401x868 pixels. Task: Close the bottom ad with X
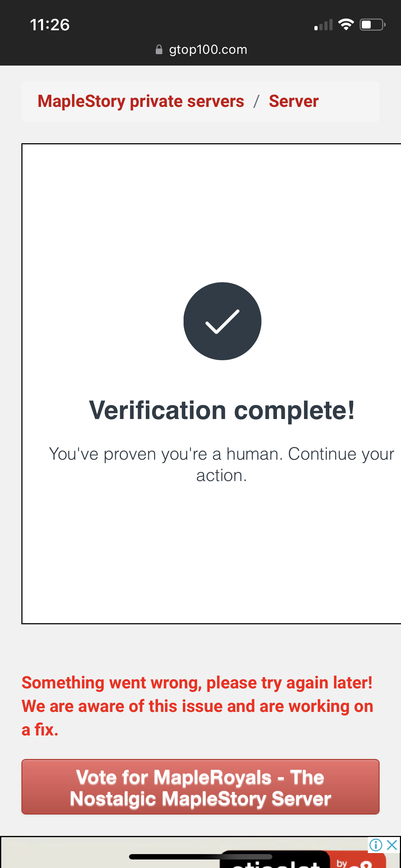pyautogui.click(x=392, y=845)
